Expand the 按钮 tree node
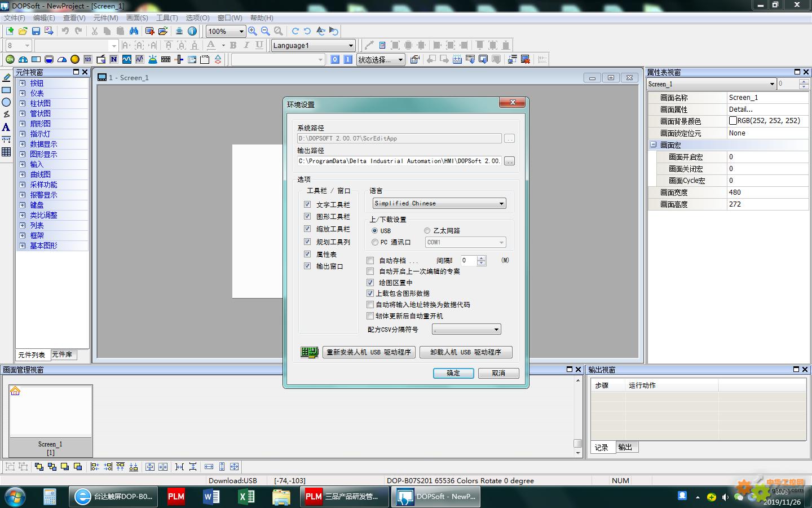The width and height of the screenshot is (812, 508). (x=23, y=83)
